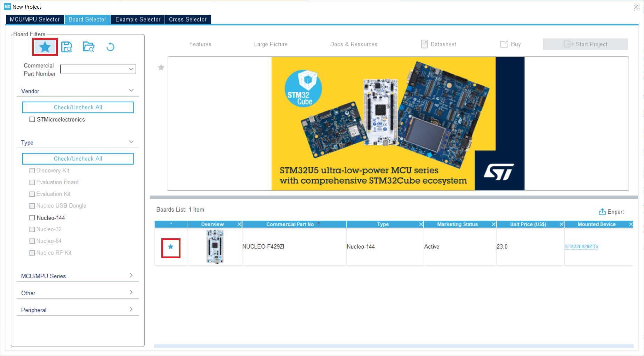This screenshot has height=356, width=644.
Task: Click the Export upload icon
Action: coord(602,212)
